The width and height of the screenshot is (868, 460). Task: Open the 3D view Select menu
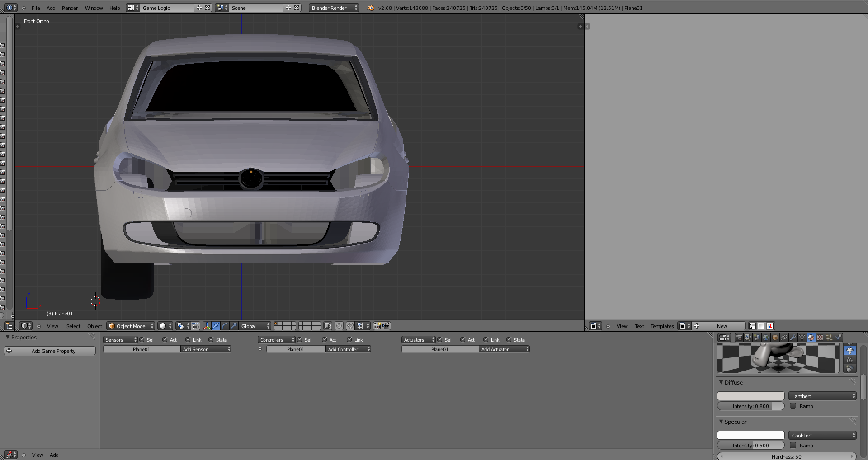click(73, 326)
